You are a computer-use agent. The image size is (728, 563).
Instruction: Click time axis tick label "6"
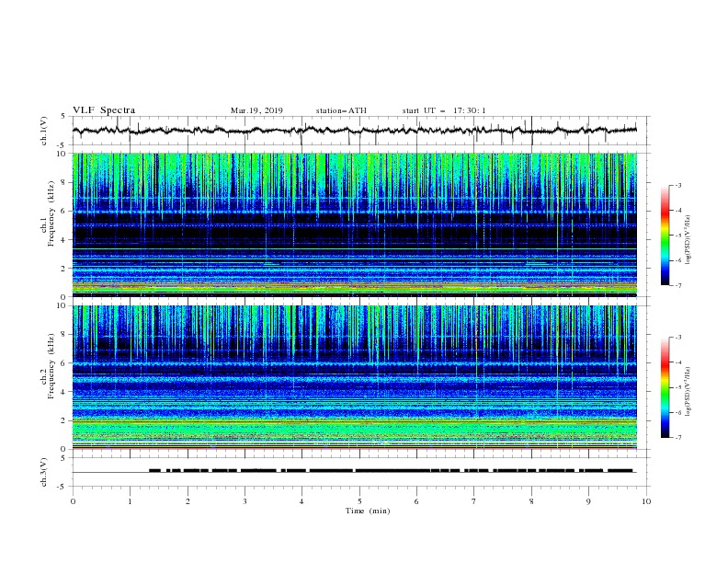416,501
